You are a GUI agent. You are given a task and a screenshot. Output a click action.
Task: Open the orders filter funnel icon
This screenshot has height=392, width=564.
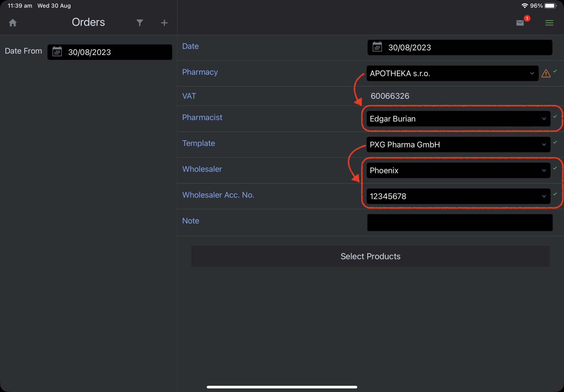click(140, 23)
